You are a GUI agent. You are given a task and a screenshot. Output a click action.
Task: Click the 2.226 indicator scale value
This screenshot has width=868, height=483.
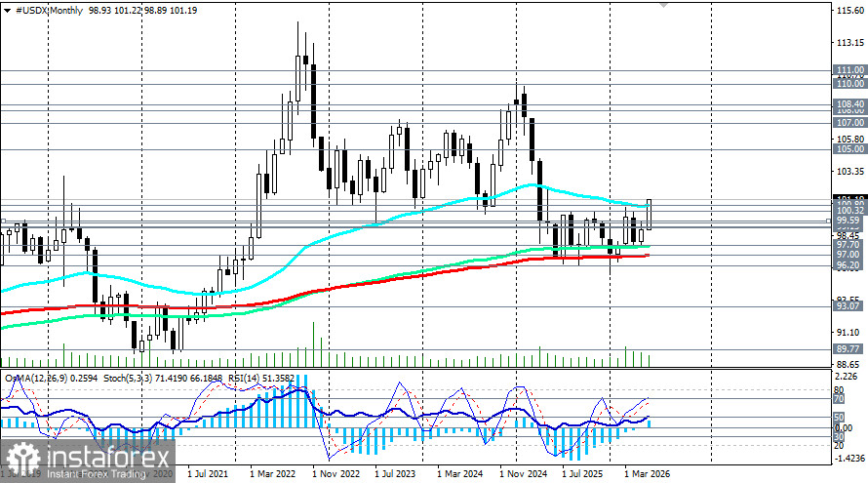click(x=847, y=377)
